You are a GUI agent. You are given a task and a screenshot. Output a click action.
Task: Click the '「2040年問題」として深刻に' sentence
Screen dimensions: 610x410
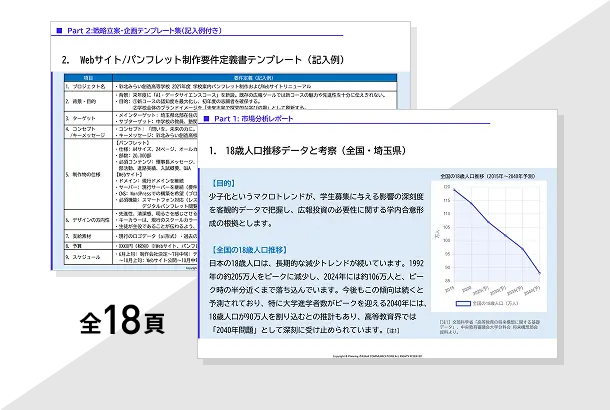coord(300,330)
